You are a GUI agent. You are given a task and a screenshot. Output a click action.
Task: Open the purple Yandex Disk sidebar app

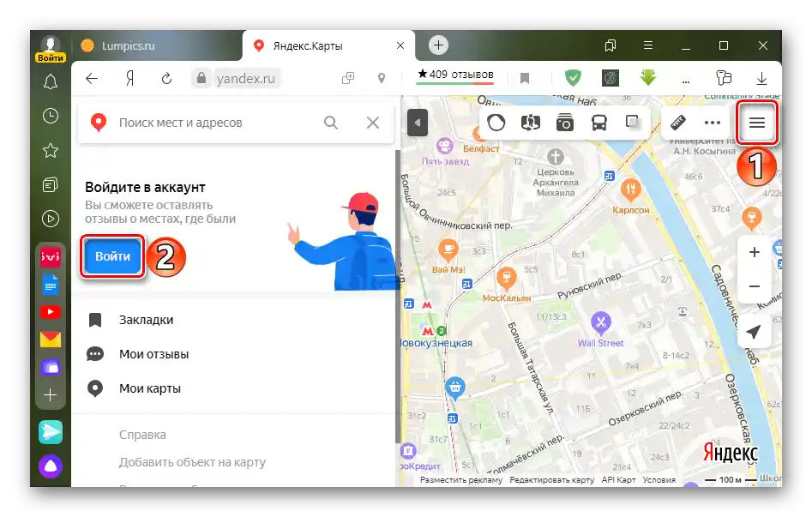[51, 367]
